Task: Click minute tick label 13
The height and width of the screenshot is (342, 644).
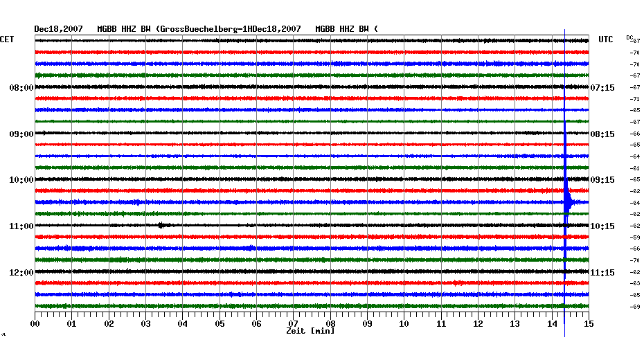Action: tap(515, 324)
